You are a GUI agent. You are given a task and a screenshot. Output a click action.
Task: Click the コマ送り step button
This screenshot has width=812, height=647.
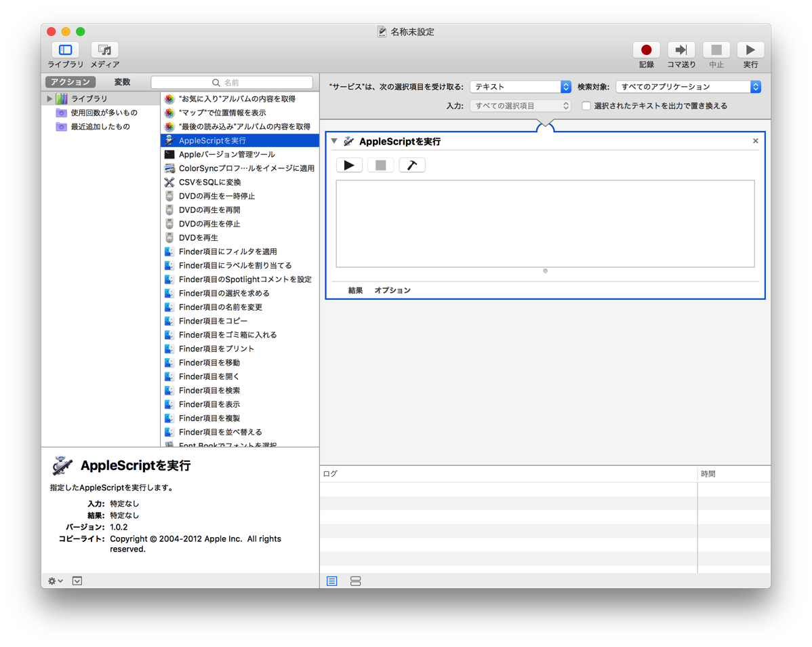tap(681, 50)
